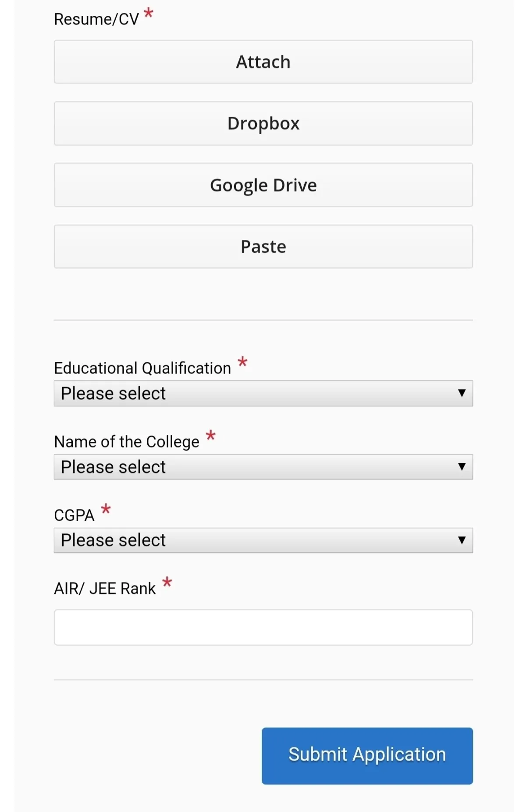Screen dimensions: 526x812
Task: Focus the AIR/ JEE Rank text field
Action: (263, 627)
